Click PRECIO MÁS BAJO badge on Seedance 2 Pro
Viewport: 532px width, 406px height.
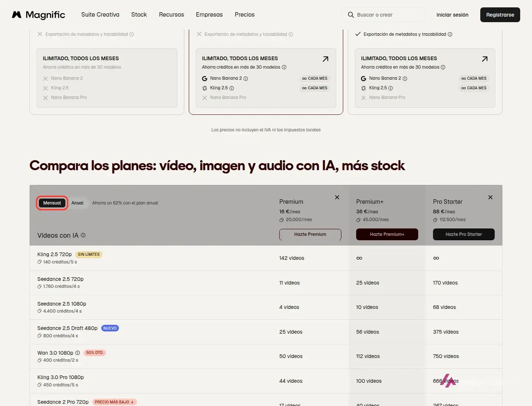coord(114,402)
